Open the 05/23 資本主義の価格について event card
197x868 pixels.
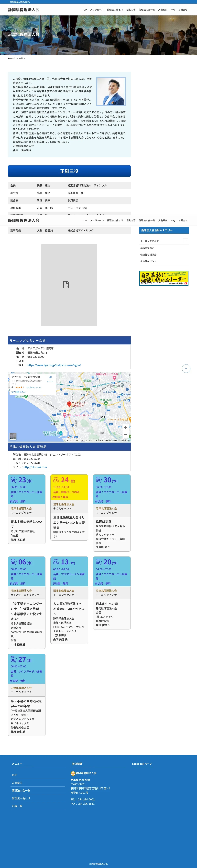tap(27, 509)
